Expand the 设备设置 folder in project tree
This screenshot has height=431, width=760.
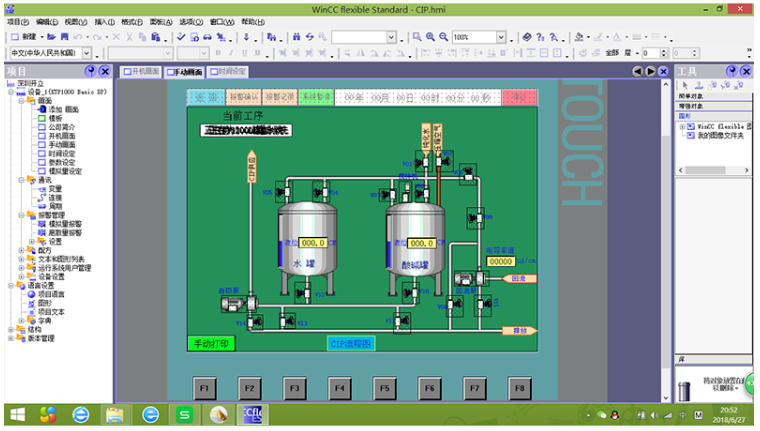pyautogui.click(x=21, y=277)
